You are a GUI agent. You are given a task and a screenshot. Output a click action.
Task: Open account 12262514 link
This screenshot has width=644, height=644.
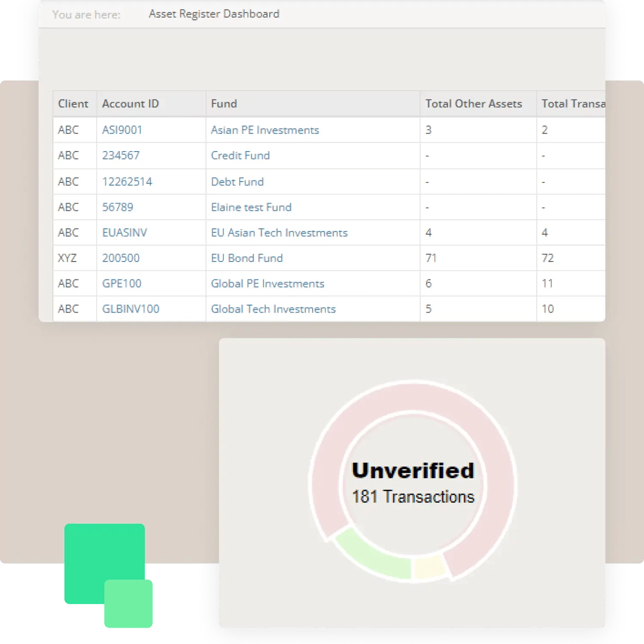[127, 182]
